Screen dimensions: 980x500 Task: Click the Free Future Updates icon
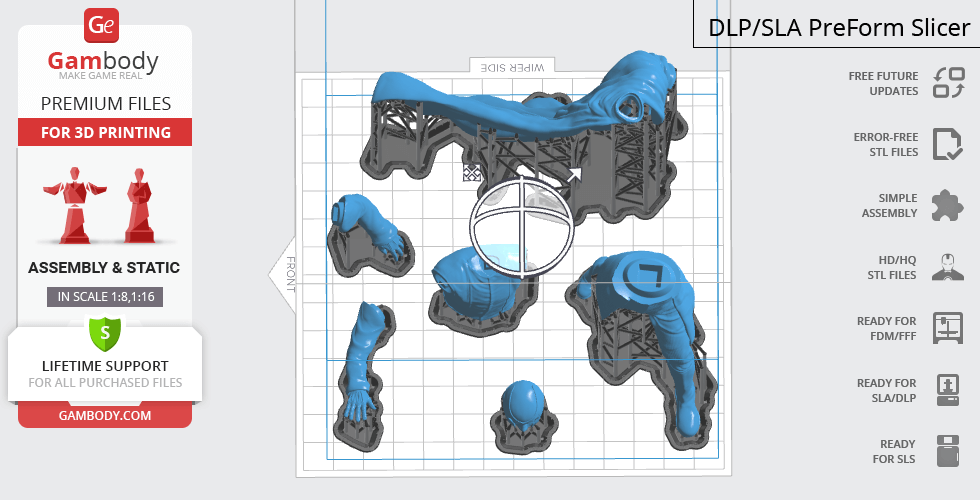(x=948, y=83)
